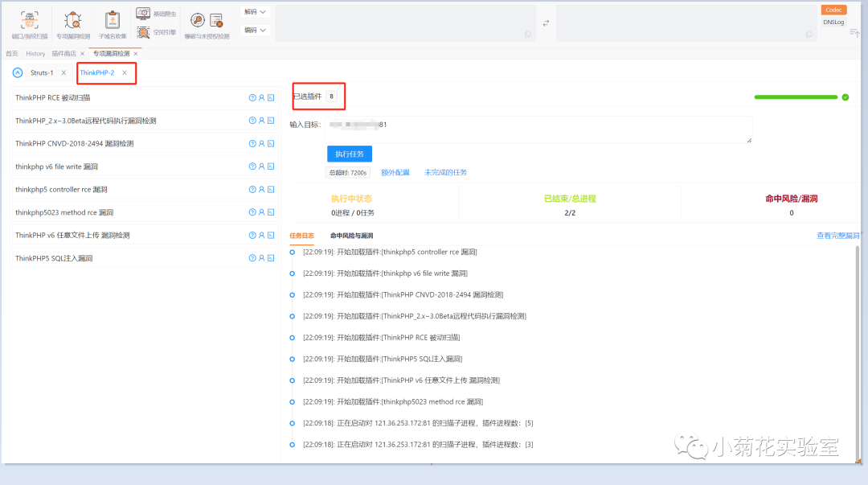The width and height of the screenshot is (868, 485).
Task: Click author icon for thinkphp5023 method rce
Action: [x=262, y=212]
